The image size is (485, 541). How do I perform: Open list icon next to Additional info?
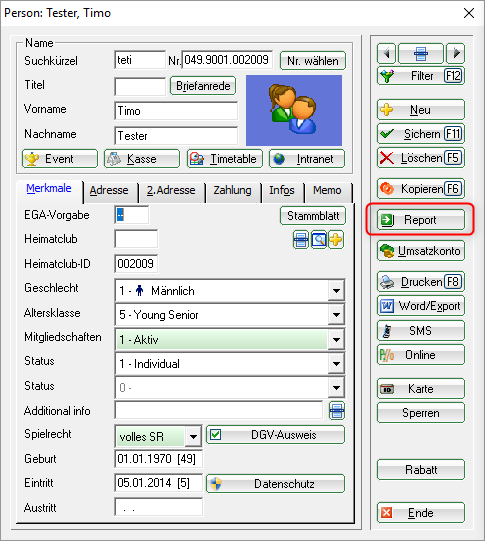click(337, 411)
